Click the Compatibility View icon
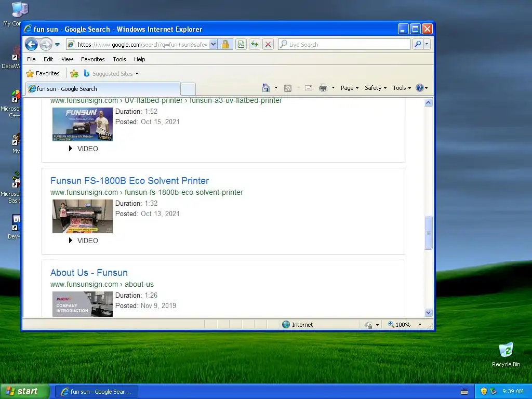Screen dimensions: 532x399 [241, 45]
